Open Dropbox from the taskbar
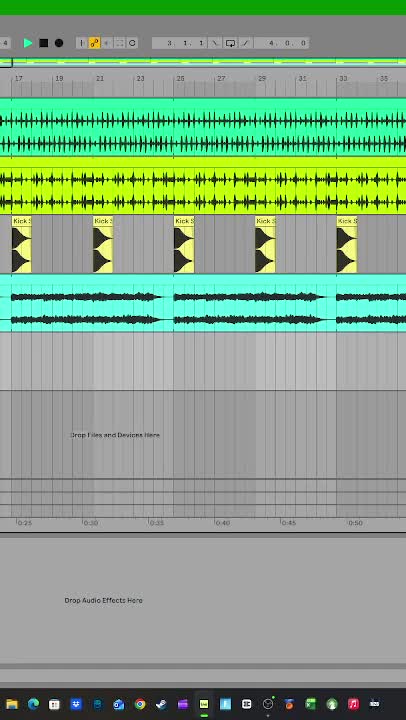 pos(76,704)
